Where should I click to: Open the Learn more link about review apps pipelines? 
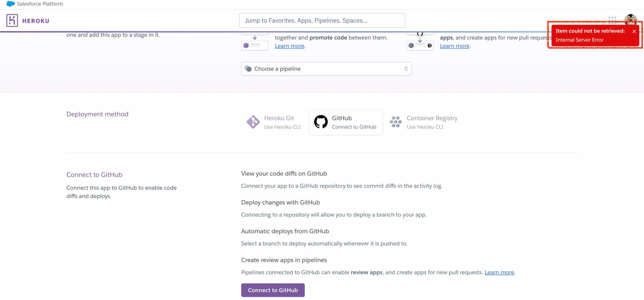(x=499, y=272)
